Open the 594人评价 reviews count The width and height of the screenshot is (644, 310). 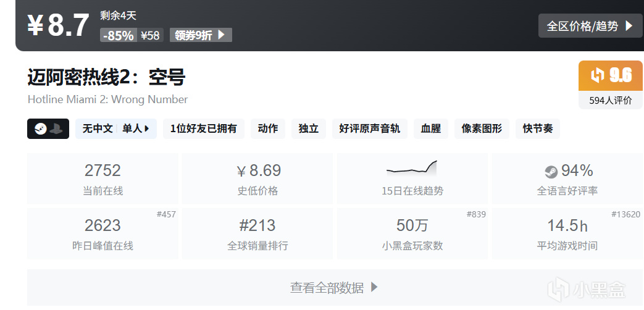[610, 100]
